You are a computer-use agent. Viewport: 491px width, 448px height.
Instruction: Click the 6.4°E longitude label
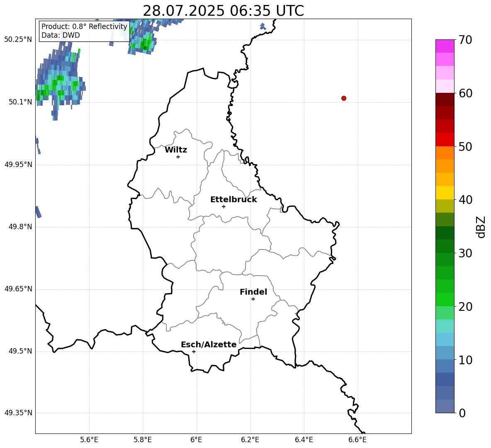point(304,440)
